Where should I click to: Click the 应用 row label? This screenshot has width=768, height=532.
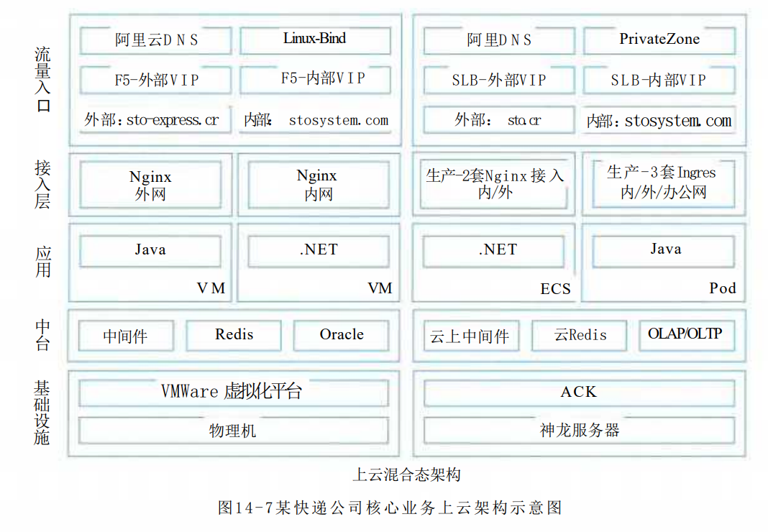[42, 262]
